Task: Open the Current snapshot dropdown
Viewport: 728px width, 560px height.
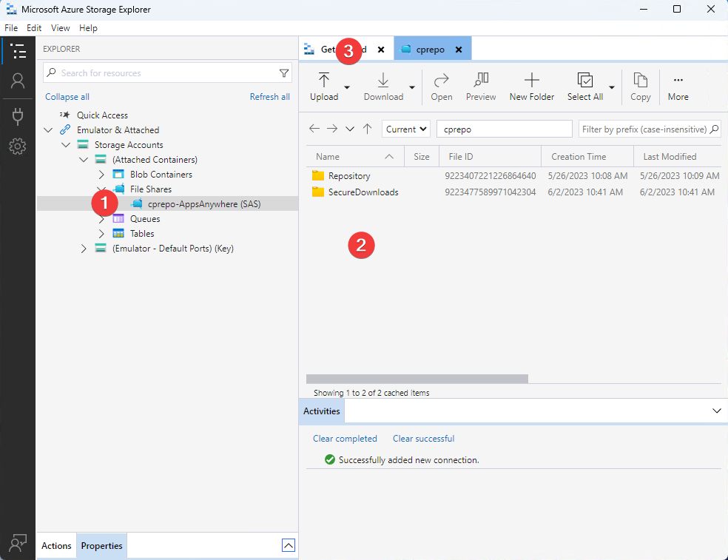Action: point(406,129)
